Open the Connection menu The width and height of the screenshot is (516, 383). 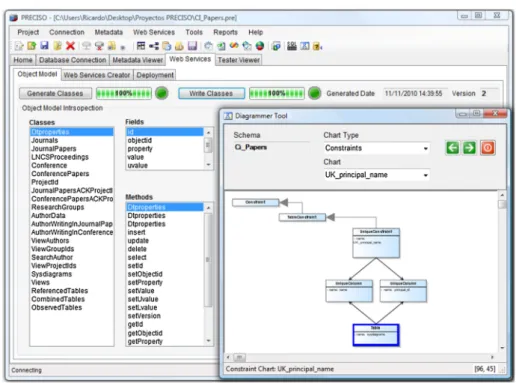click(67, 32)
